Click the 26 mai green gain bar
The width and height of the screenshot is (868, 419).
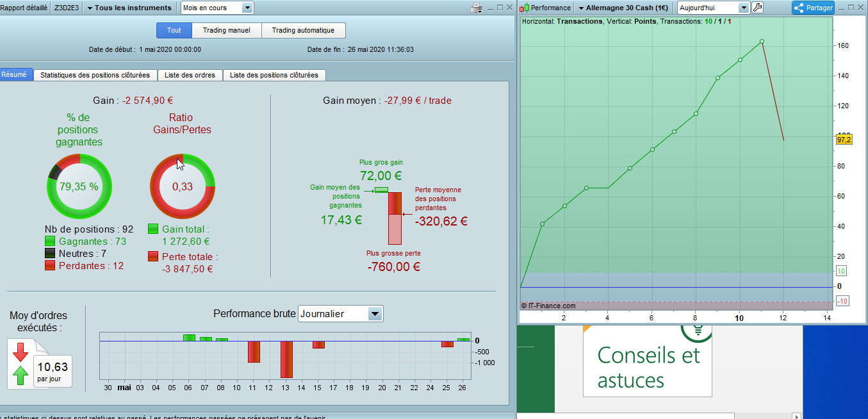[x=463, y=340]
